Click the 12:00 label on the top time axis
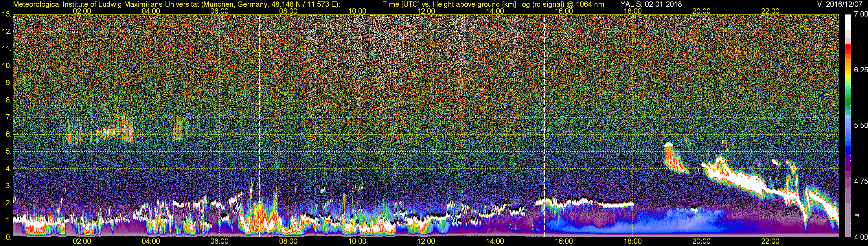868x246 pixels. (426, 11)
